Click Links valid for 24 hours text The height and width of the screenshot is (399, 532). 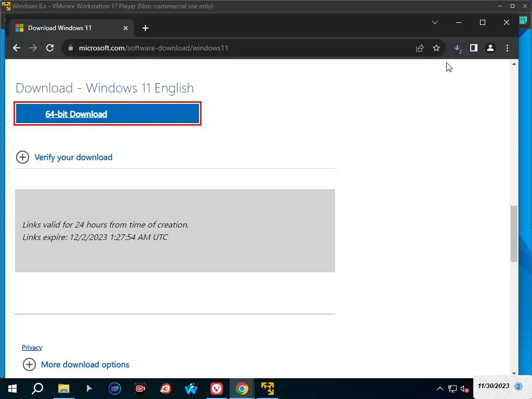(x=105, y=224)
